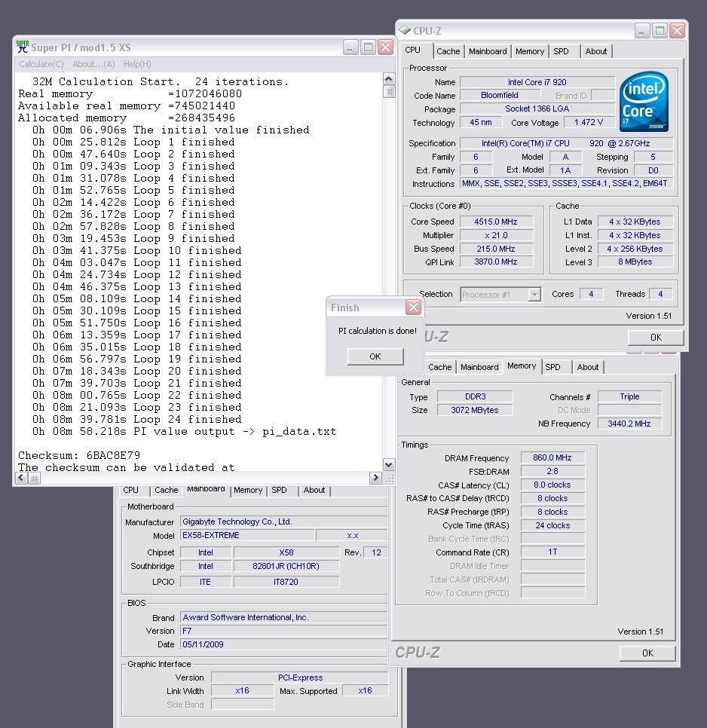The width and height of the screenshot is (707, 728).
Task: Click the Instructions MMX, SSE list field
Action: coord(566,183)
